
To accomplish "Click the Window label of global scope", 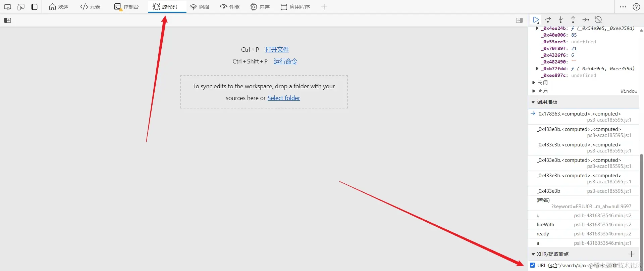I will pos(629,91).
